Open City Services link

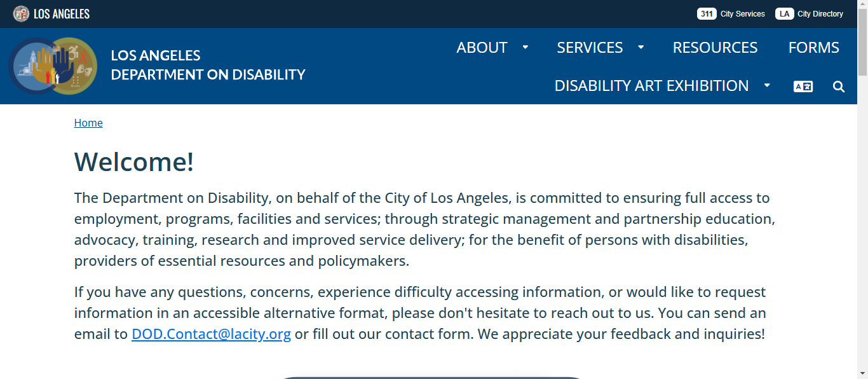click(742, 14)
